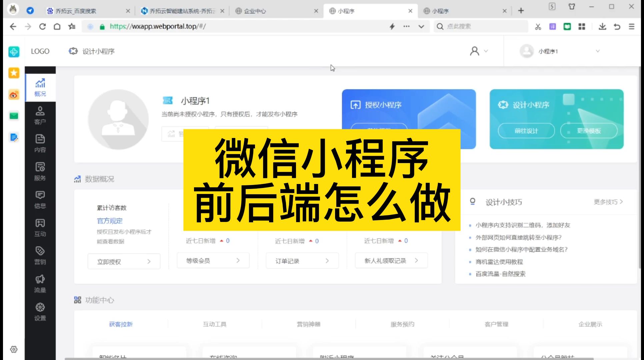The height and width of the screenshot is (360, 644).
Task: Open the 流量 traffic sidebar item
Action: (40, 284)
